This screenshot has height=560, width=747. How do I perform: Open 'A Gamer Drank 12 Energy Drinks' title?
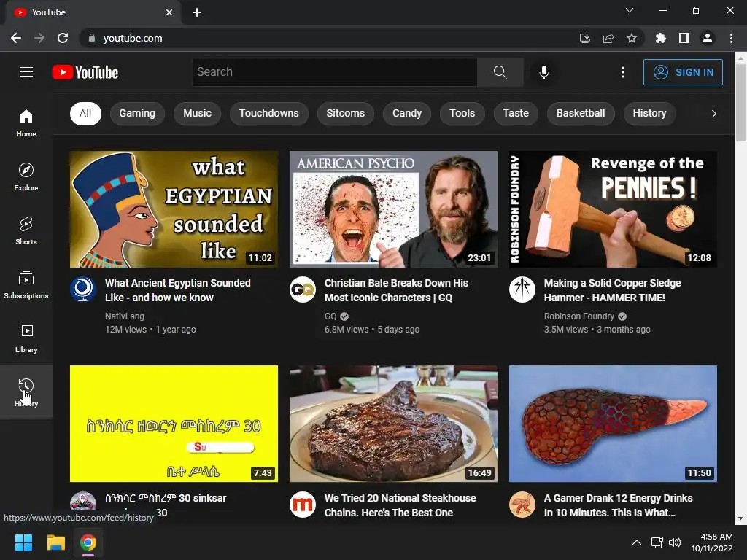619,505
